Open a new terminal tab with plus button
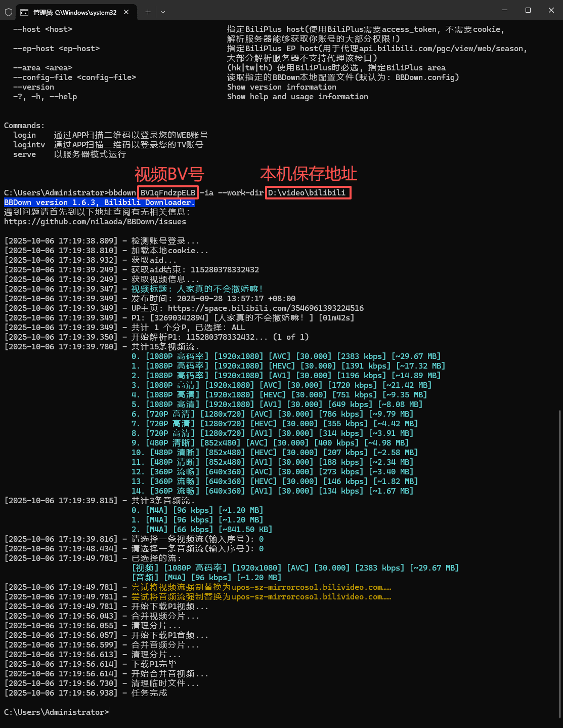 pos(148,12)
